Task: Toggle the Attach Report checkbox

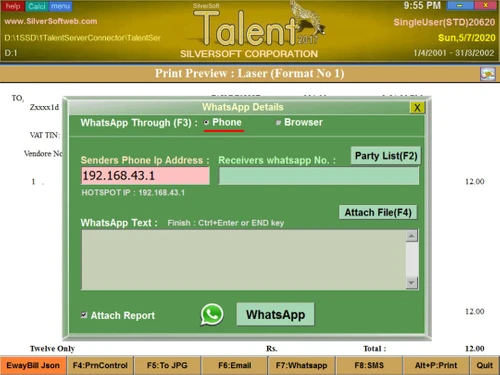Action: [x=84, y=315]
